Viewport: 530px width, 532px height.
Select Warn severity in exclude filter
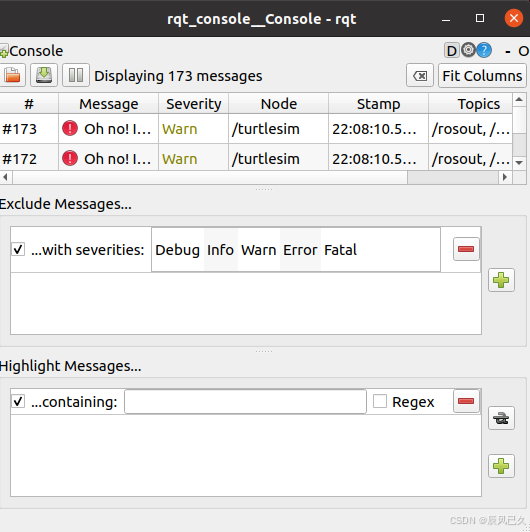pyautogui.click(x=259, y=250)
